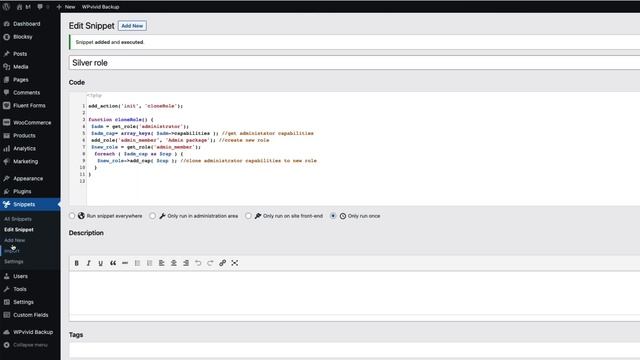The image size is (640, 360).
Task: Open Settings under Snippets submenu
Action: (14, 262)
